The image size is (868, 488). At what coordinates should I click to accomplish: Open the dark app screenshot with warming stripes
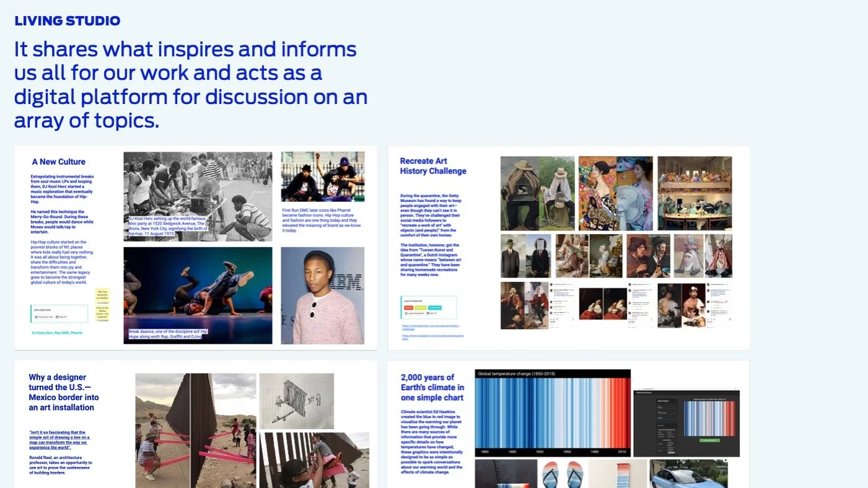687,422
